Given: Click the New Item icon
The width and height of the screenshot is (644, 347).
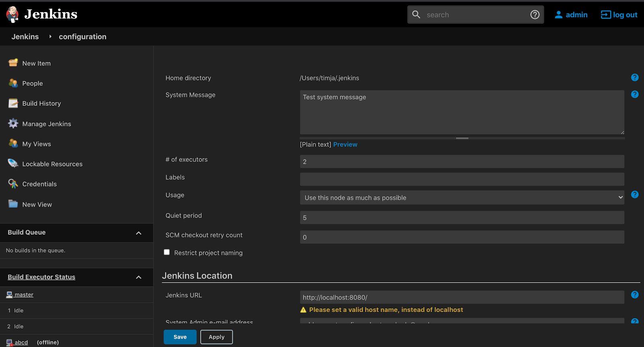Looking at the screenshot, I should click(13, 63).
